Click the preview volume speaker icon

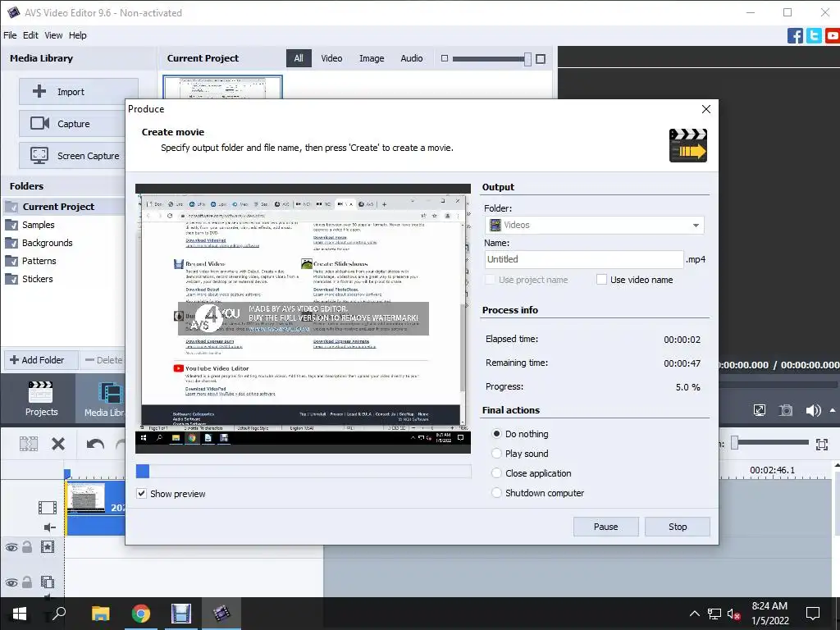point(813,410)
